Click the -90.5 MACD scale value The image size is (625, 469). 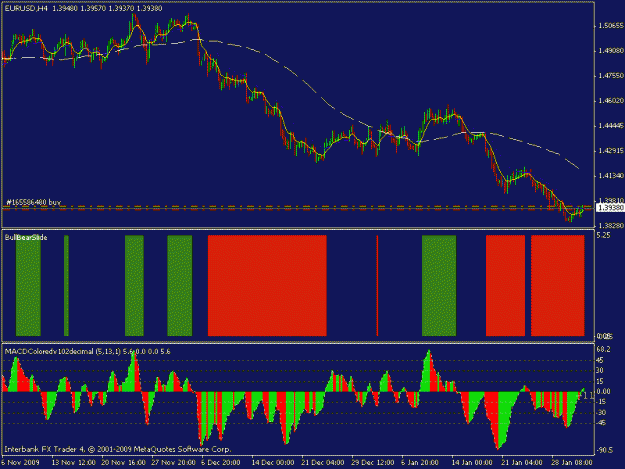click(x=604, y=450)
